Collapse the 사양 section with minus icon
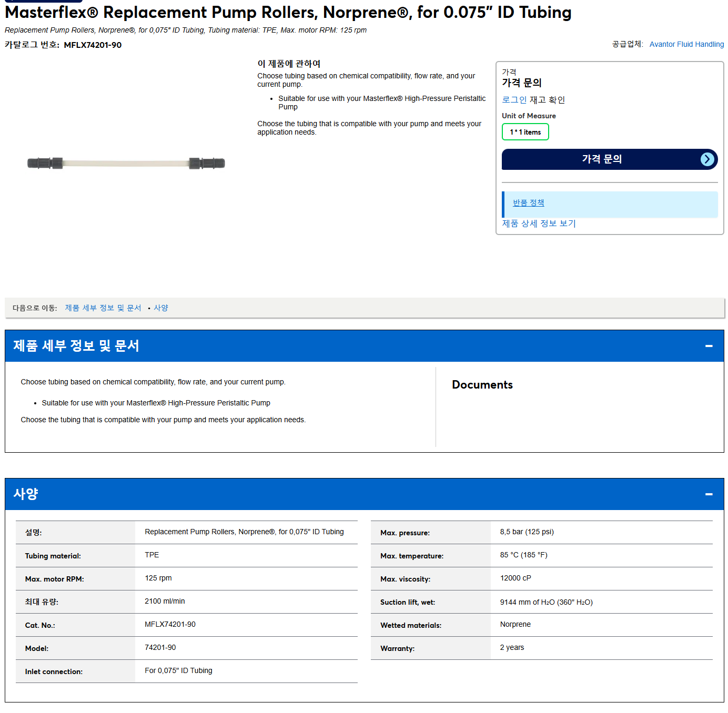 click(709, 494)
